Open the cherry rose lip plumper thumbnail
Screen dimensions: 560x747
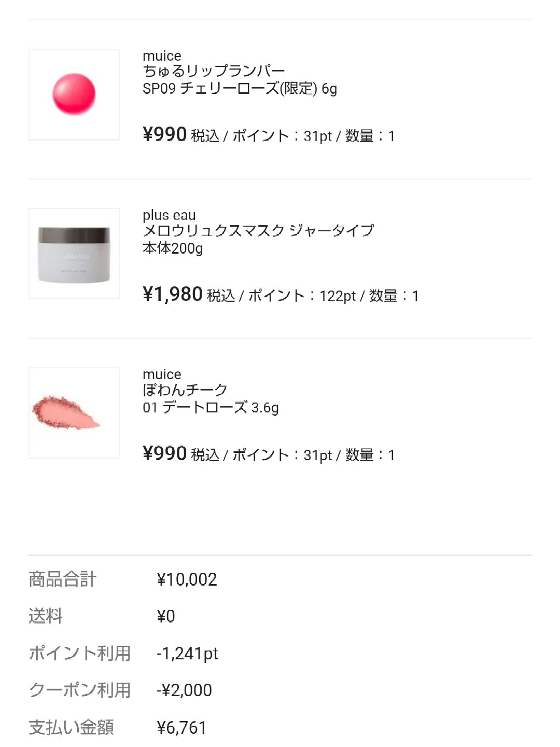point(74,94)
